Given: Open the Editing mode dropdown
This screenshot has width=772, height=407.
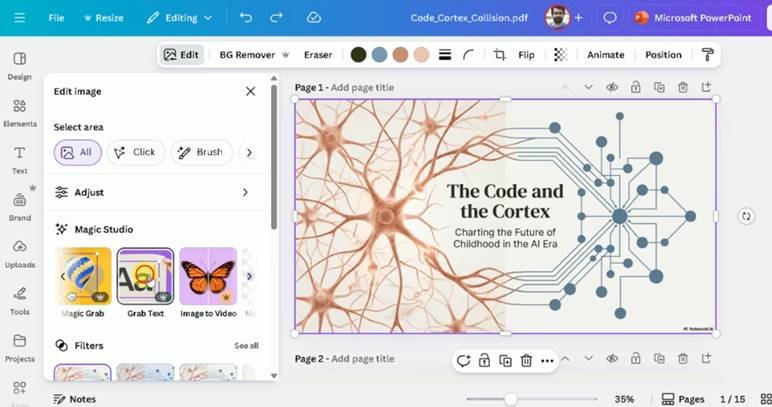Looking at the screenshot, I should pyautogui.click(x=179, y=18).
